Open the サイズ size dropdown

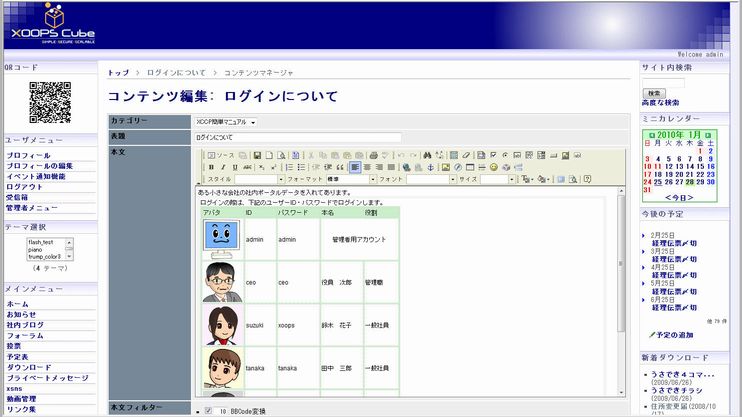(x=512, y=179)
